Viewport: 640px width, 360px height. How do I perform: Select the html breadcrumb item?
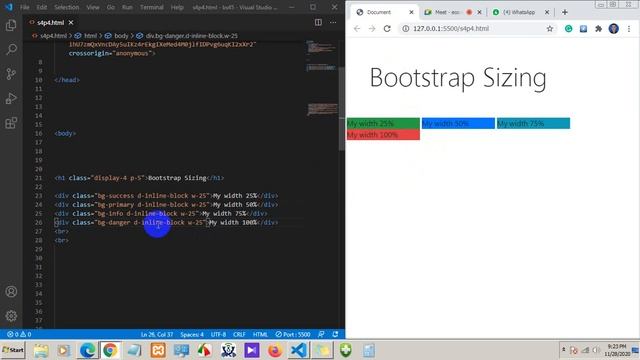point(86,36)
